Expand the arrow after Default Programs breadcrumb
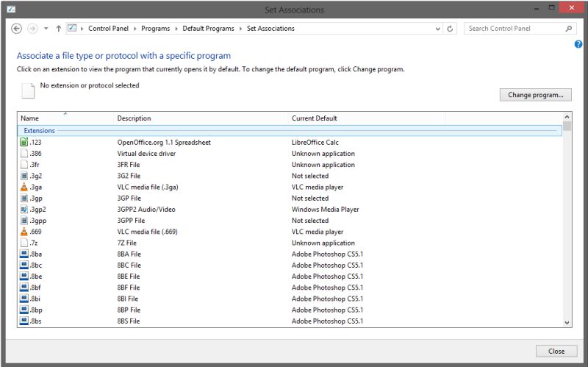The image size is (588, 367). coord(240,29)
